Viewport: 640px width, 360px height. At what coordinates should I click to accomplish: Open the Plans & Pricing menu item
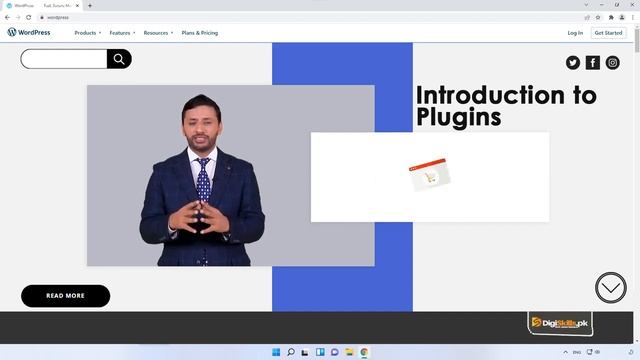click(x=200, y=33)
